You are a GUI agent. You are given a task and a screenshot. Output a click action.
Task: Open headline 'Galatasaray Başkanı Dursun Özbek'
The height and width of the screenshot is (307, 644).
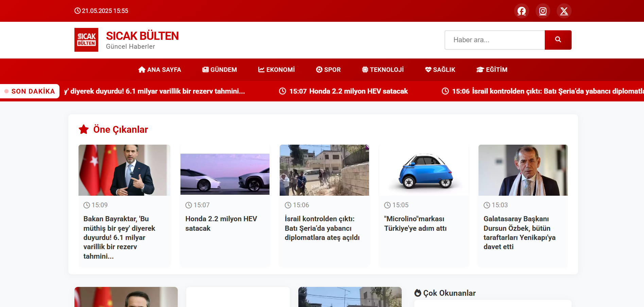pos(520,233)
